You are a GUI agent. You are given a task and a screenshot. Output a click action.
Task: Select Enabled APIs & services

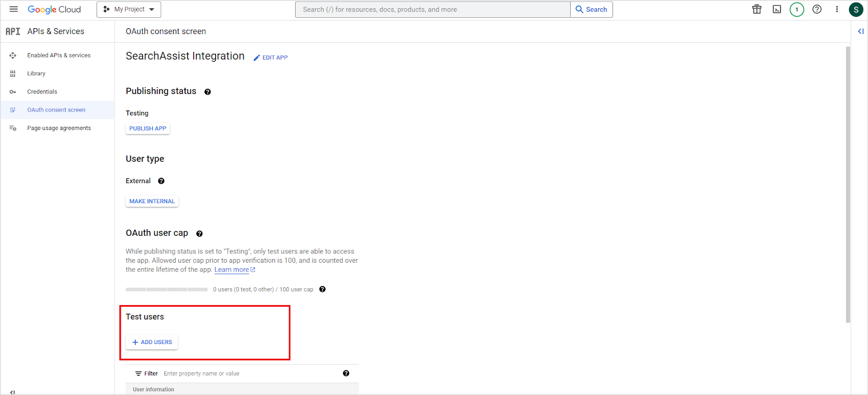[x=59, y=55]
